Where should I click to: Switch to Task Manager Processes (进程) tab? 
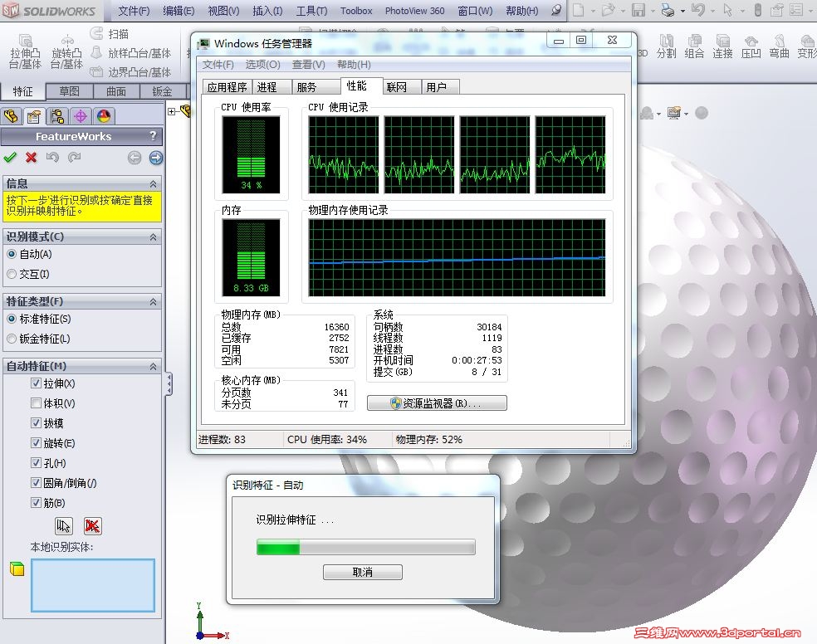click(x=272, y=87)
